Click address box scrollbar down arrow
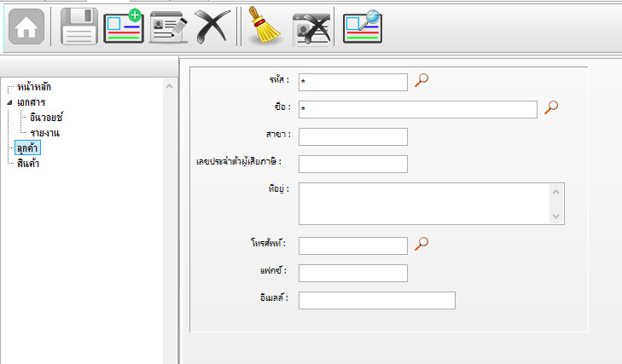 click(555, 217)
